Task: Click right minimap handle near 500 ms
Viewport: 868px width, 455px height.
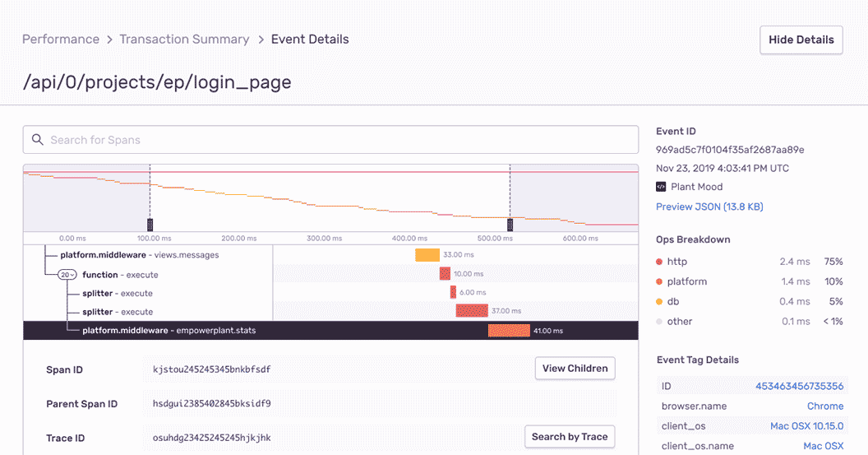Action: (x=510, y=225)
